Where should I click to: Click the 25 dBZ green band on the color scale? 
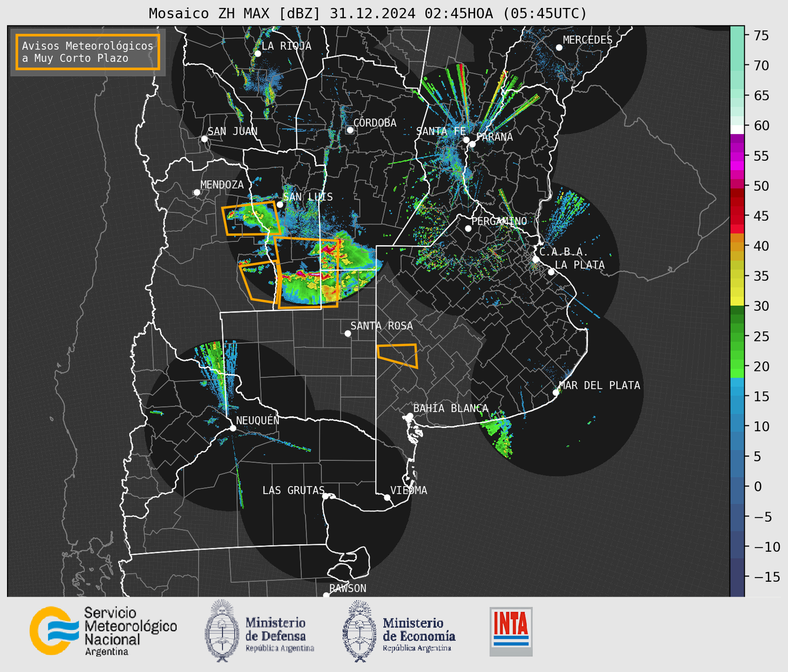737,336
